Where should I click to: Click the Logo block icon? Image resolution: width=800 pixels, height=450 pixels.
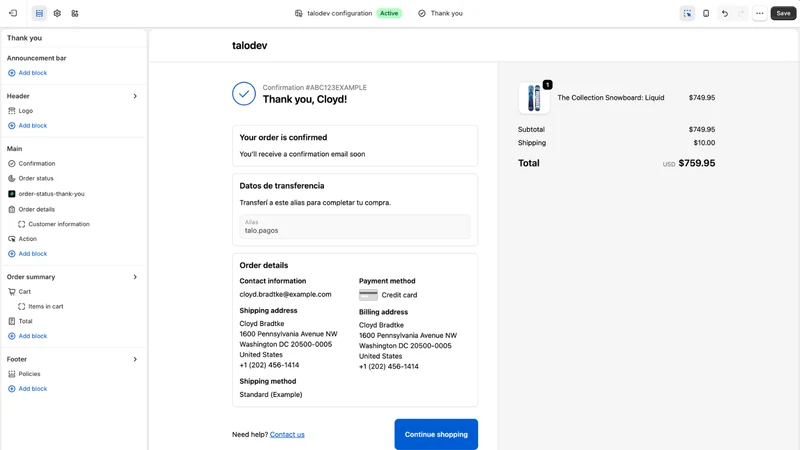[12, 111]
